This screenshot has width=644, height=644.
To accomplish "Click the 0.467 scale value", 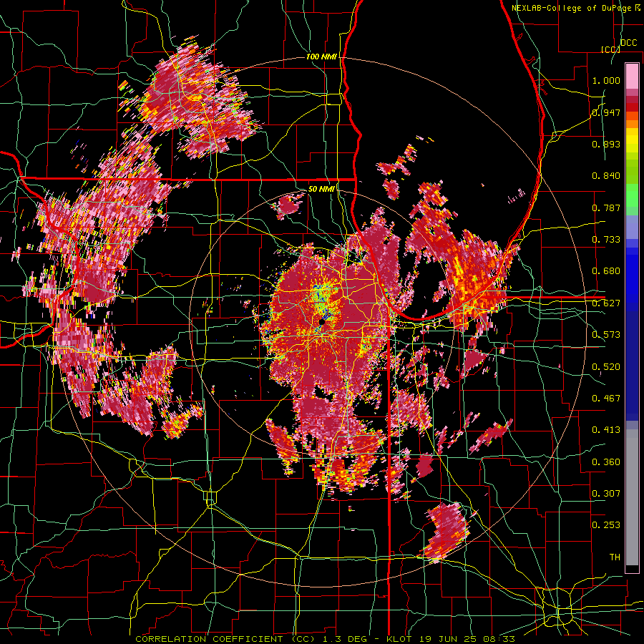I will (606, 399).
